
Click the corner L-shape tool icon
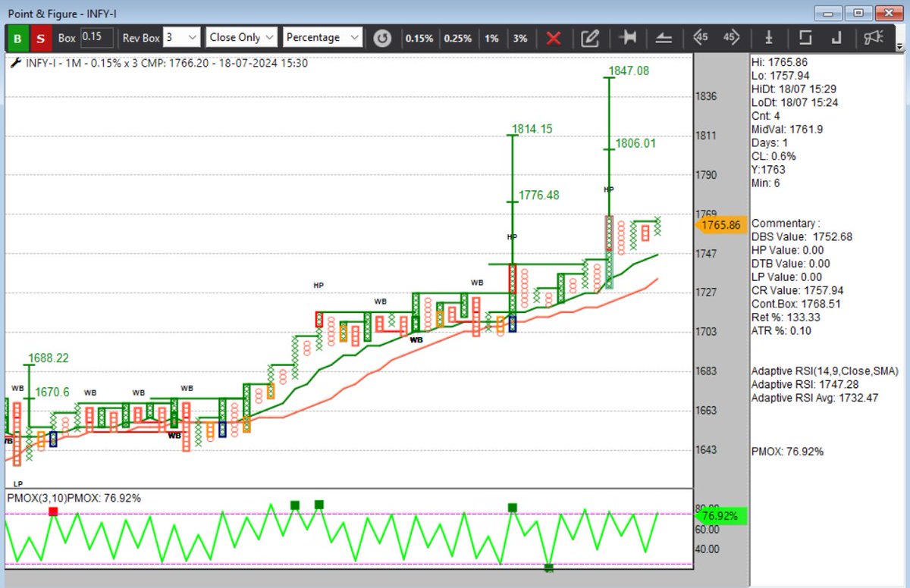click(x=837, y=38)
